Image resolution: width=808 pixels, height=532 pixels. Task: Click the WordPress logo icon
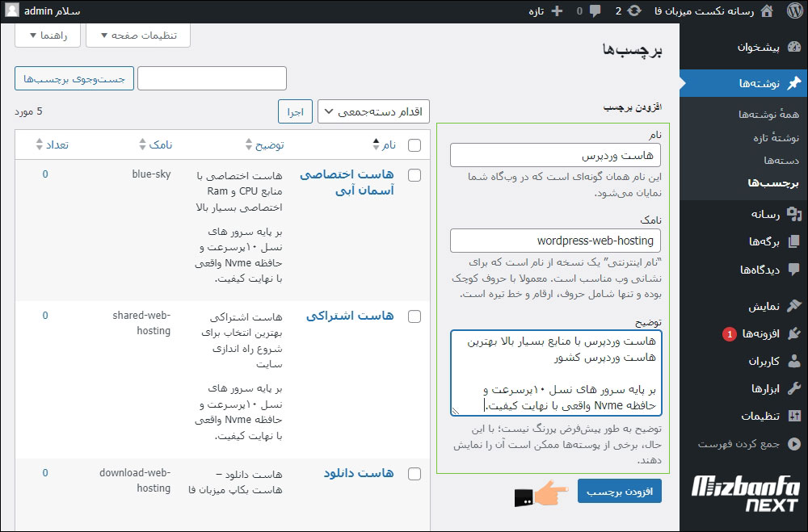[794, 10]
